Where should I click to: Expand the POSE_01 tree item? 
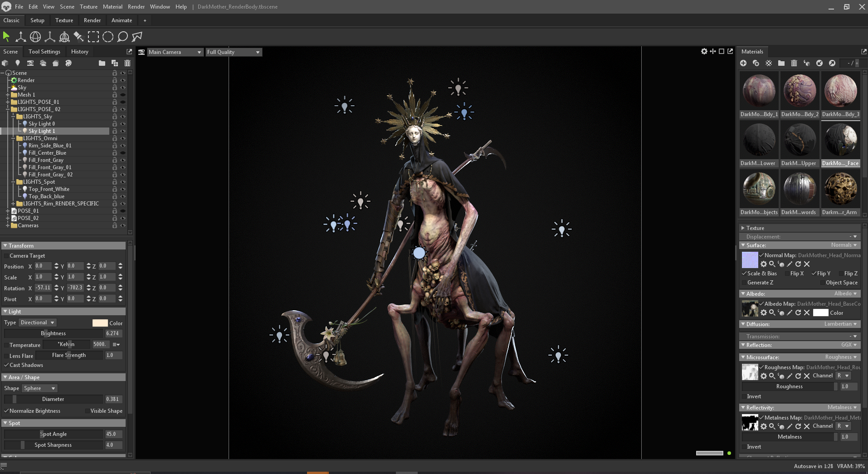(x=8, y=211)
